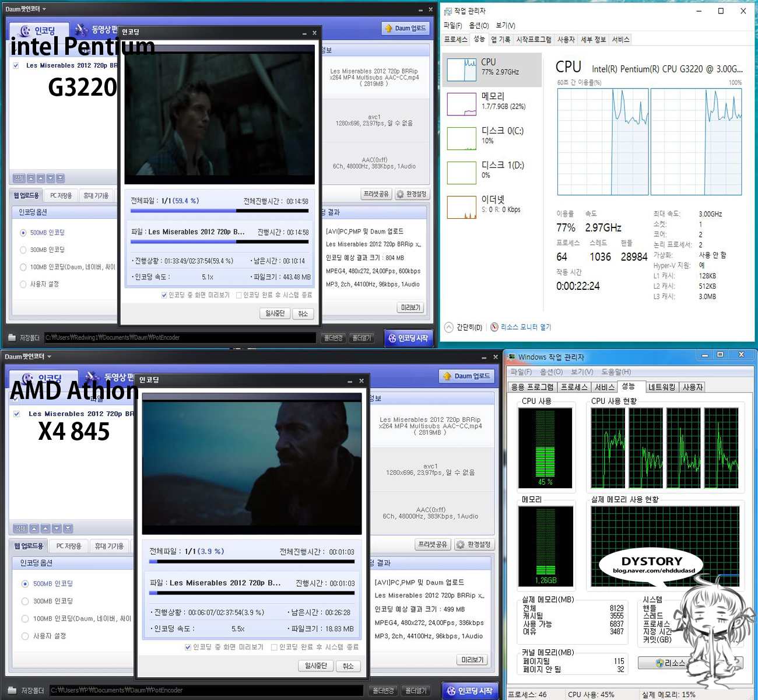This screenshot has width=758, height=700.
Task: Click move-up arrow in lower PotEncoder file list
Action: tap(45, 528)
